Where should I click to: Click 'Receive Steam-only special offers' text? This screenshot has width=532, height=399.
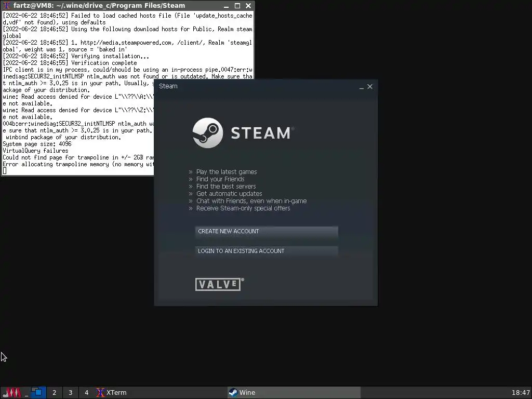(x=243, y=208)
